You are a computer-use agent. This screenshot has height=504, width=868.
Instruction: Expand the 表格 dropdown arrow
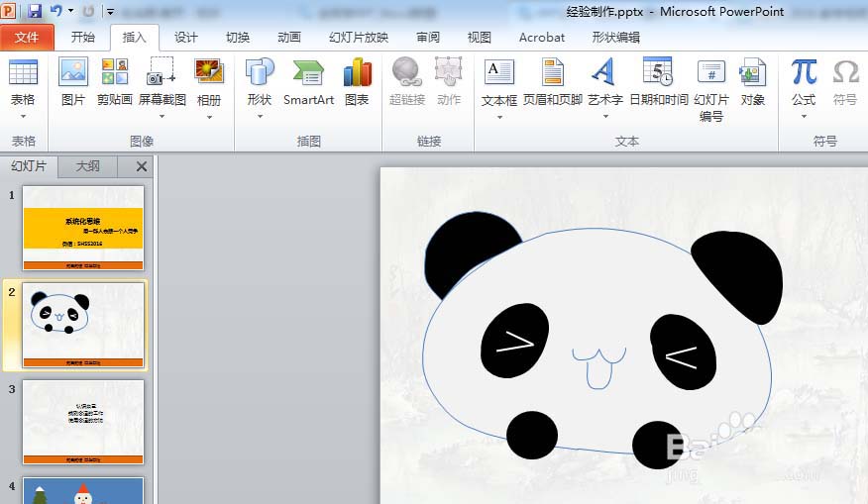coord(23,117)
